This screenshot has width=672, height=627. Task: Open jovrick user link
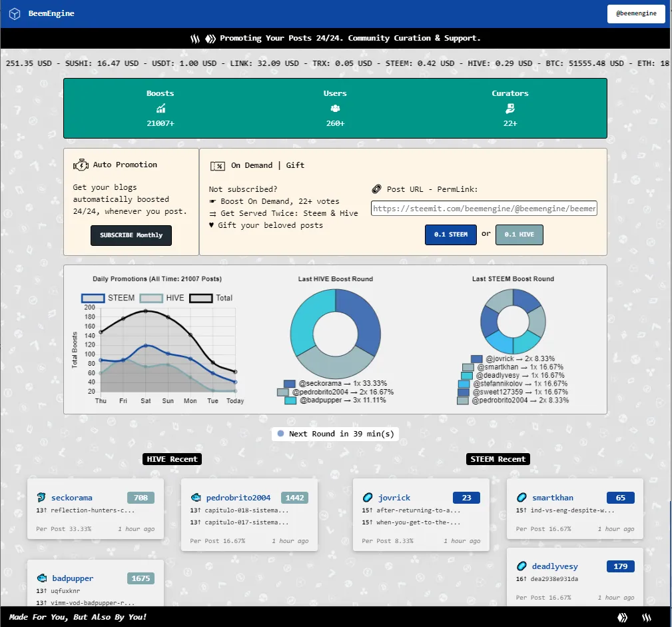click(394, 498)
